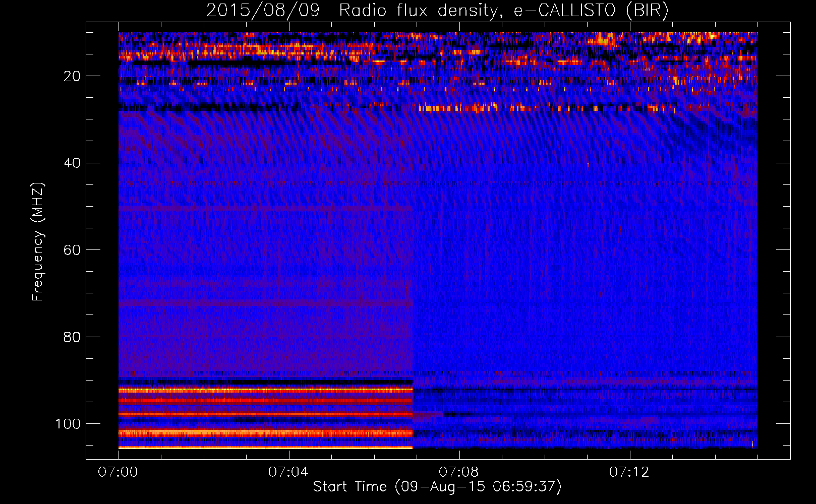Click the "100" frequency tick label

[x=68, y=424]
